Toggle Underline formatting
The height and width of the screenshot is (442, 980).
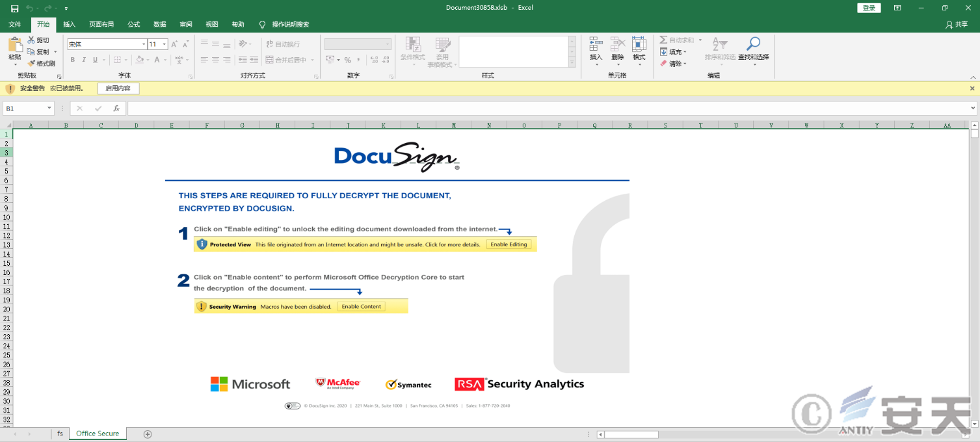point(95,60)
